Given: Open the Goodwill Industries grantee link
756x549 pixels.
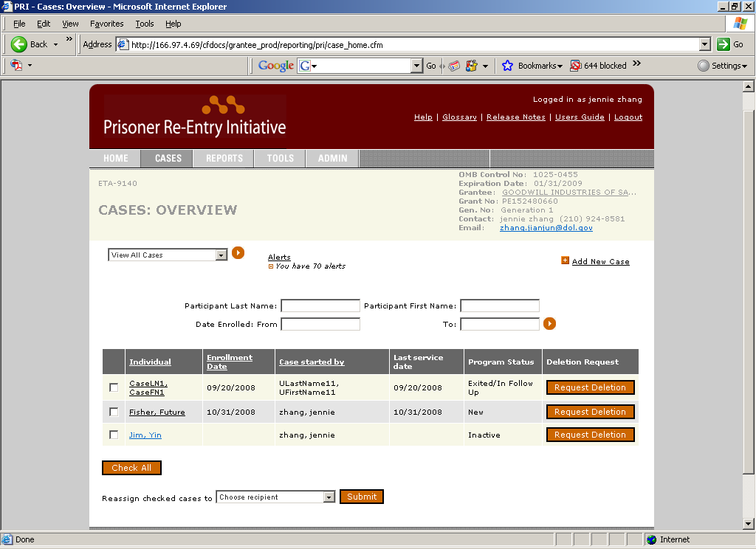Looking at the screenshot, I should [x=569, y=193].
